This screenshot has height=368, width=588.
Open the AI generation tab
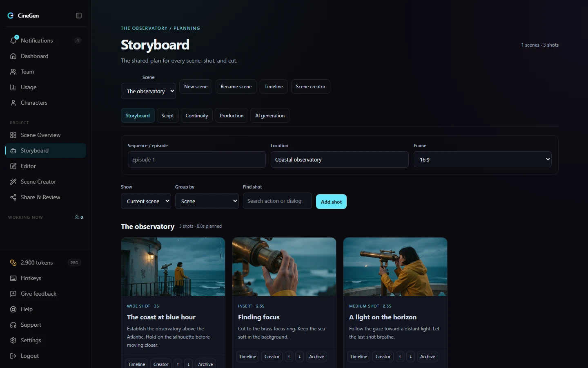coord(270,116)
